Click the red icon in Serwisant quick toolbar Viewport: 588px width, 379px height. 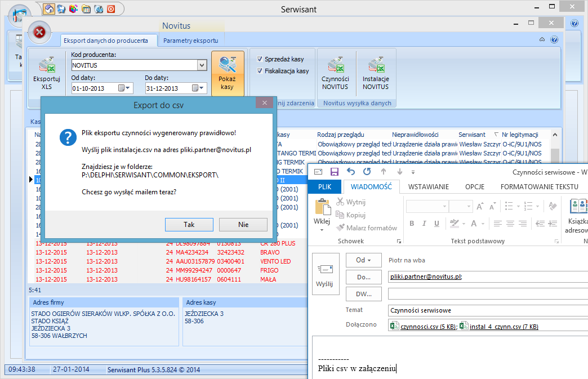coord(111,8)
